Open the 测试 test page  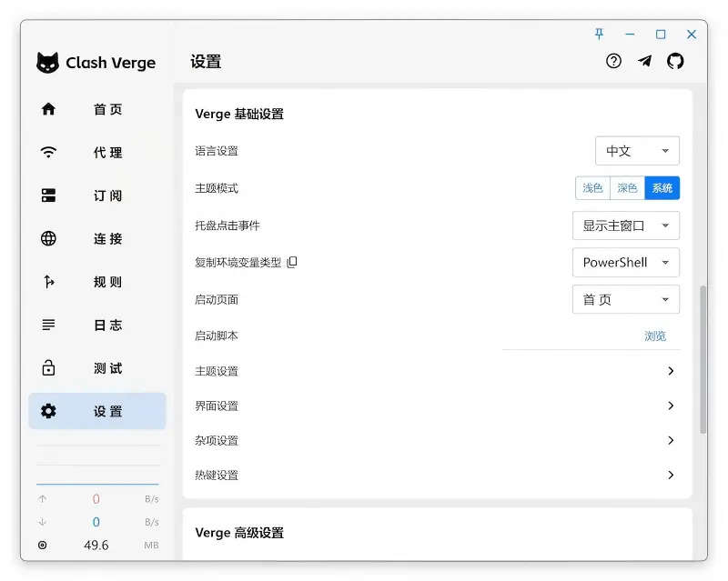(x=97, y=368)
